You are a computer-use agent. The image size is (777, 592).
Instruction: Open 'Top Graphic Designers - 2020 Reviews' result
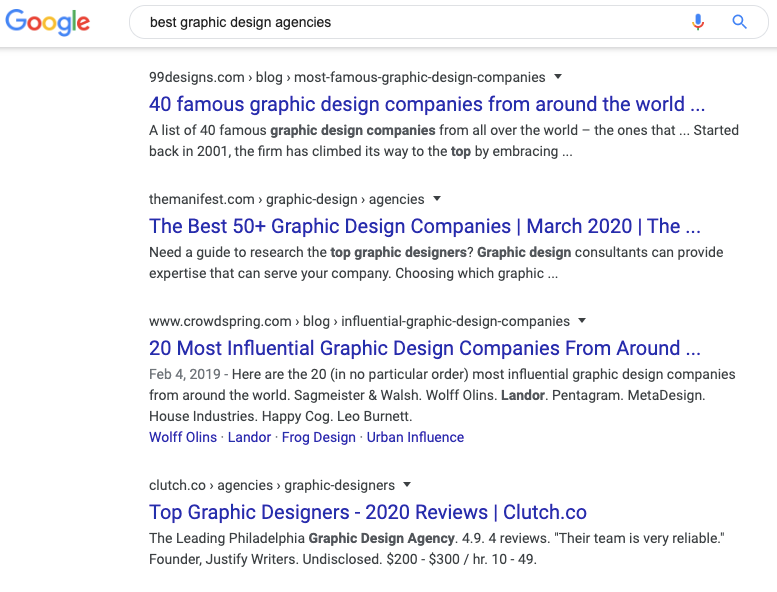click(368, 512)
